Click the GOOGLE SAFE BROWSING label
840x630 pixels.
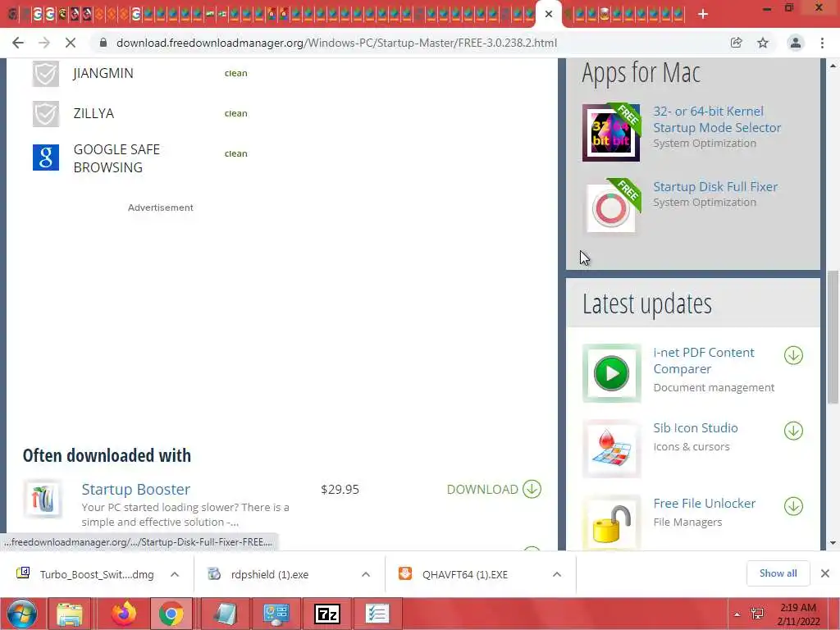116,158
